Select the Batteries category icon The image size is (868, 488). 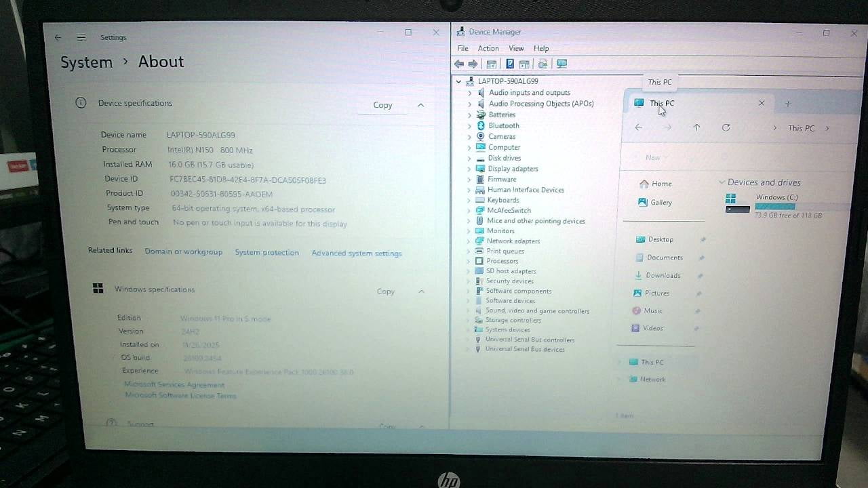481,115
